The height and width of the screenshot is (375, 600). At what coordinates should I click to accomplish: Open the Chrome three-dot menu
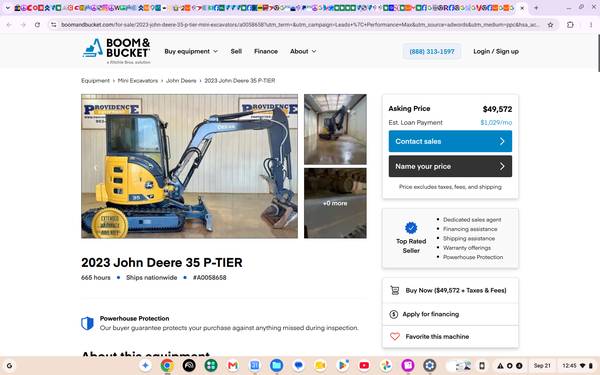click(591, 24)
